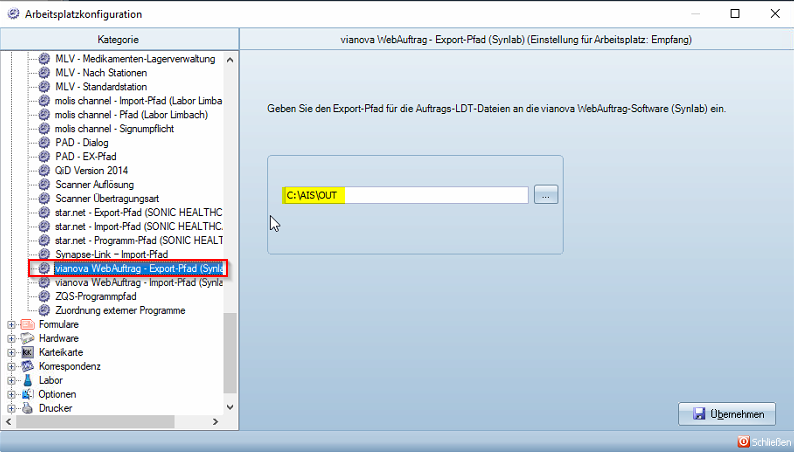The height and width of the screenshot is (452, 794).
Task: Click the Labor flask icon
Action: (x=28, y=381)
